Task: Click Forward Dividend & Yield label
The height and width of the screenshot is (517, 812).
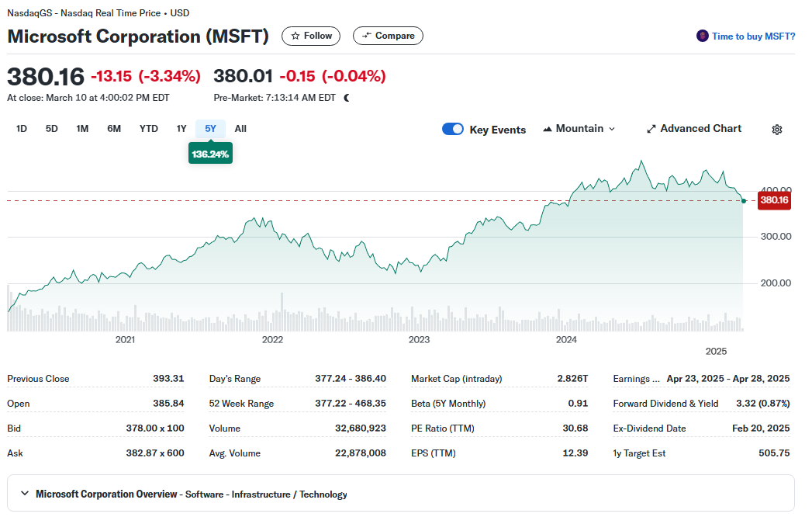Action: point(665,404)
